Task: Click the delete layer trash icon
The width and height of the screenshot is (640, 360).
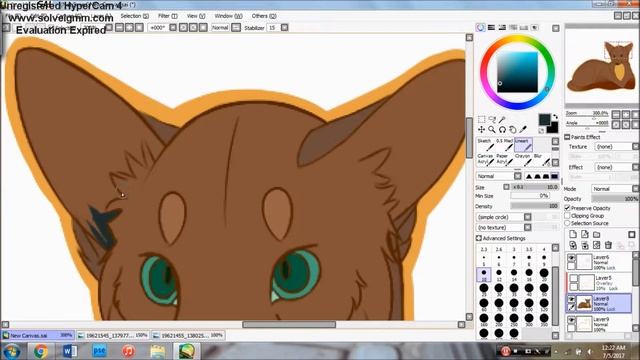Action: point(608,245)
